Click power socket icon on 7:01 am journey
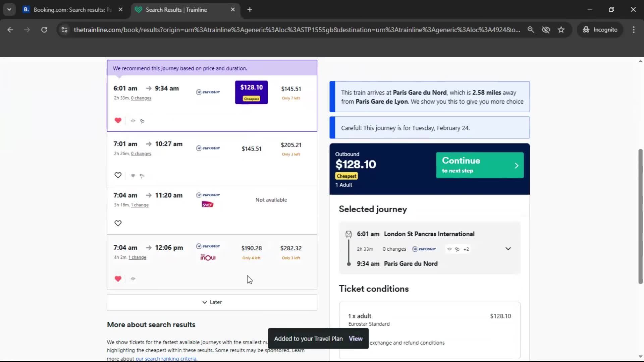This screenshot has width=644, height=362. (142, 176)
